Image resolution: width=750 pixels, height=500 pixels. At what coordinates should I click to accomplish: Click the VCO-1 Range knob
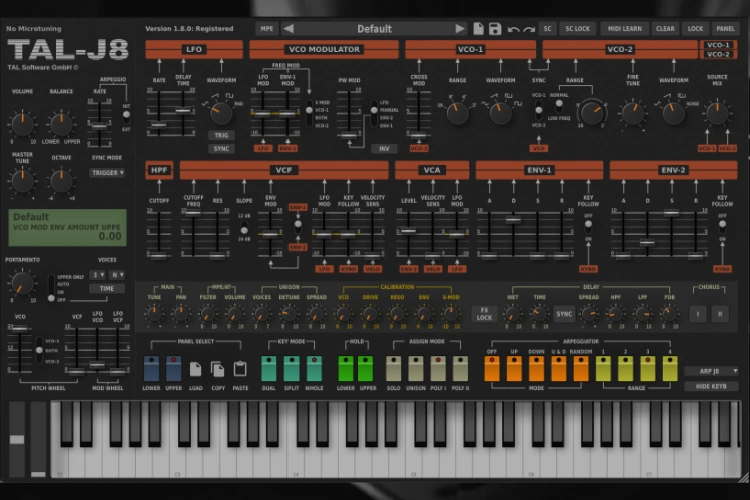pyautogui.click(x=457, y=113)
